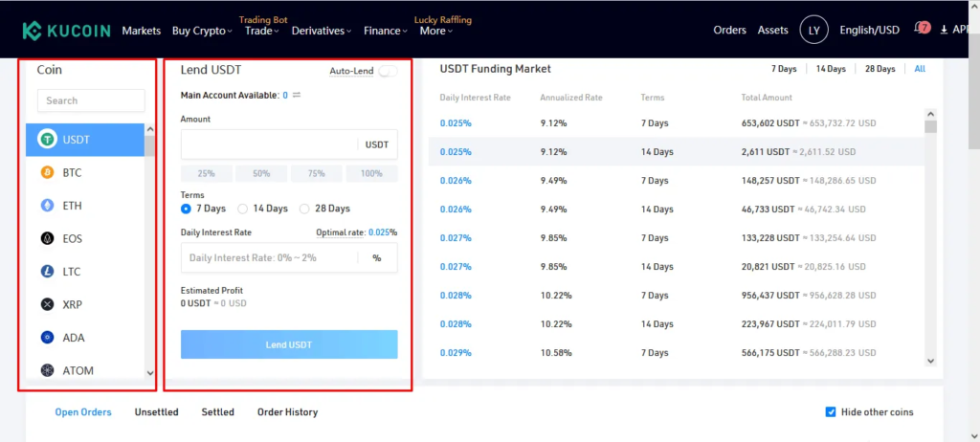Open Orders in the top navigation
Viewport: 980px width, 442px height.
pos(730,30)
